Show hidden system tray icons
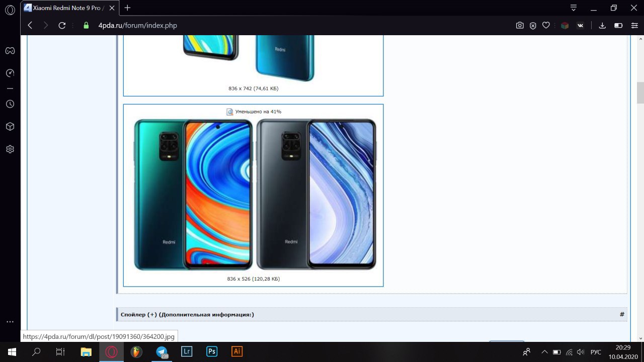644x362 pixels. point(544,352)
